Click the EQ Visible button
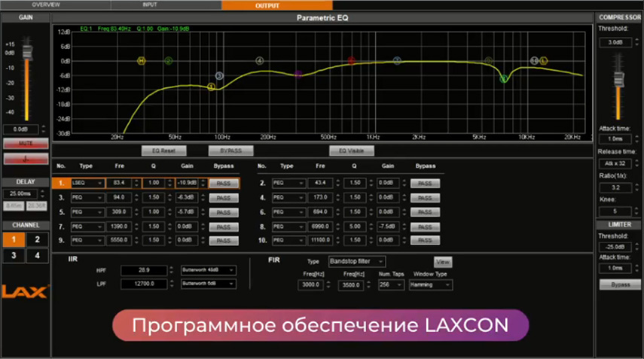 tap(352, 151)
